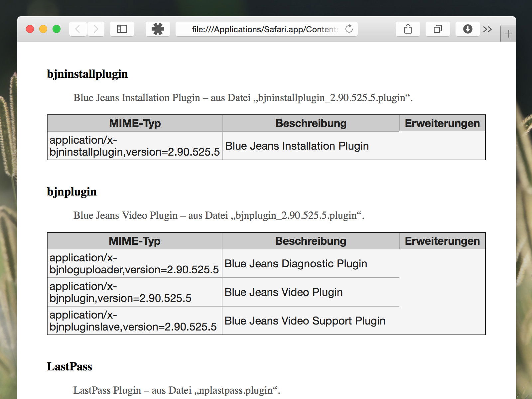Reload the page with the refresh icon
This screenshot has width=532, height=399.
click(349, 29)
